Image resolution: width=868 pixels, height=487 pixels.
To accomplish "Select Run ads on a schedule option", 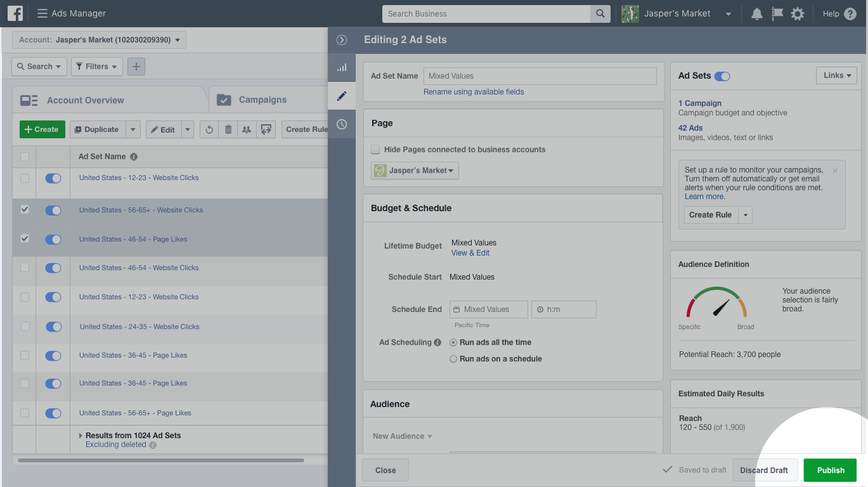I will click(x=453, y=359).
